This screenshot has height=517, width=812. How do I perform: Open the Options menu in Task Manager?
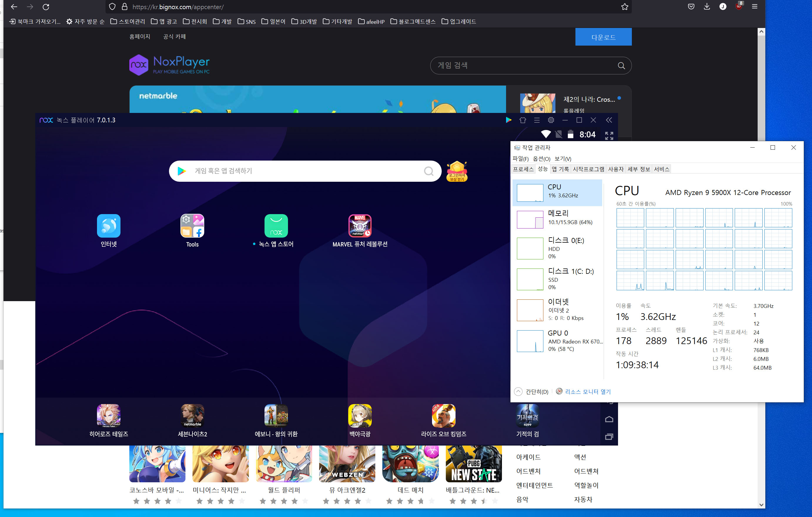click(x=541, y=159)
